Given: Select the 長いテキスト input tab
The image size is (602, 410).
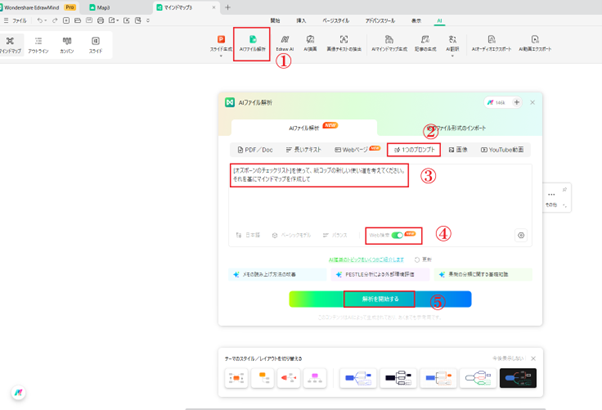Looking at the screenshot, I should click(x=303, y=150).
